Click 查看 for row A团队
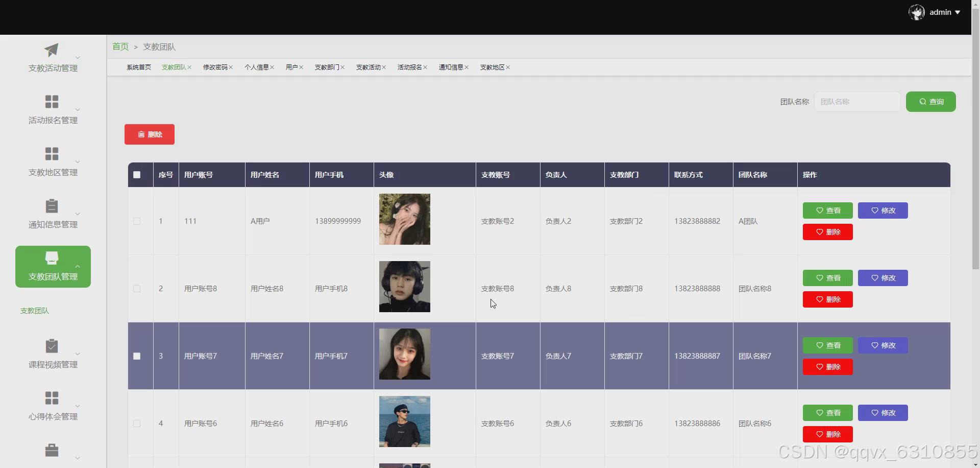 click(827, 210)
